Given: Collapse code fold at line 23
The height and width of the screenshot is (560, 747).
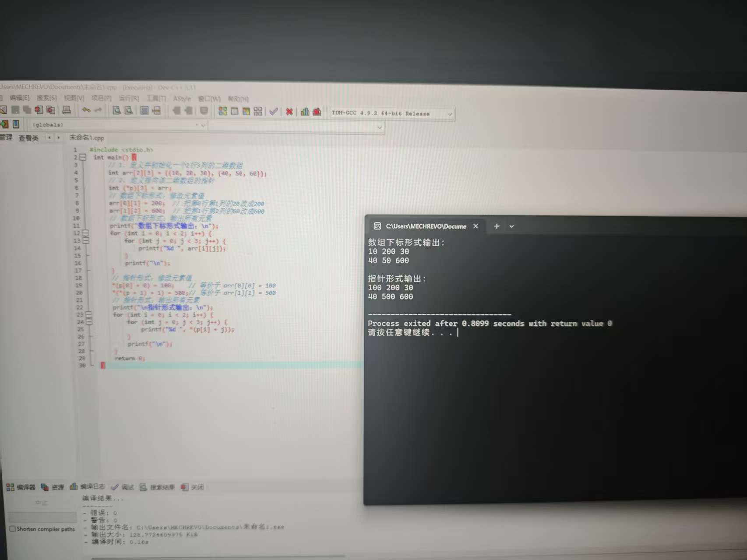Looking at the screenshot, I should [x=88, y=314].
